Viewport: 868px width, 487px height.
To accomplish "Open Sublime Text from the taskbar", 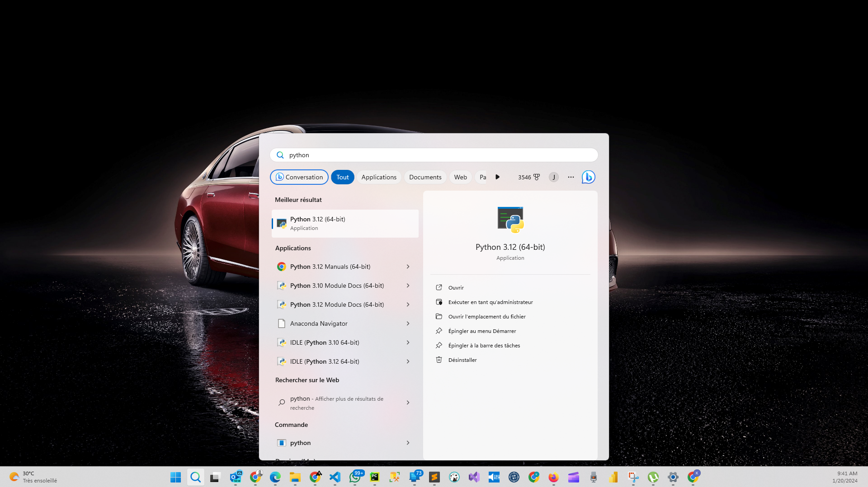I will click(x=434, y=477).
